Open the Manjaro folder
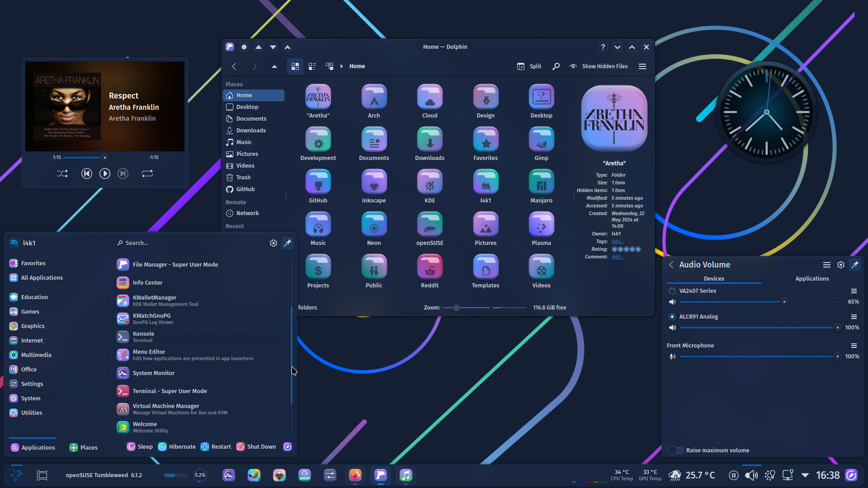Screen dimensions: 868x488 (x=541, y=186)
